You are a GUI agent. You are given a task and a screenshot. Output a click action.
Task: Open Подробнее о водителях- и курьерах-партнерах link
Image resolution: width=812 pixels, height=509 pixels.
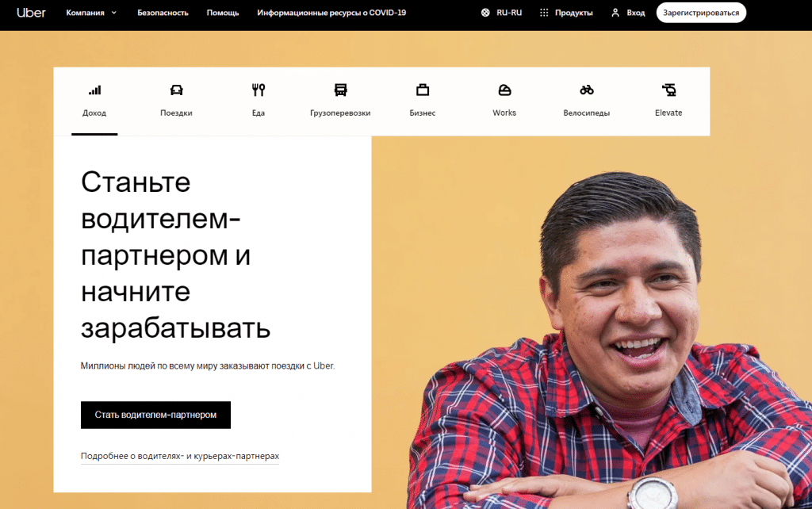[x=180, y=456]
